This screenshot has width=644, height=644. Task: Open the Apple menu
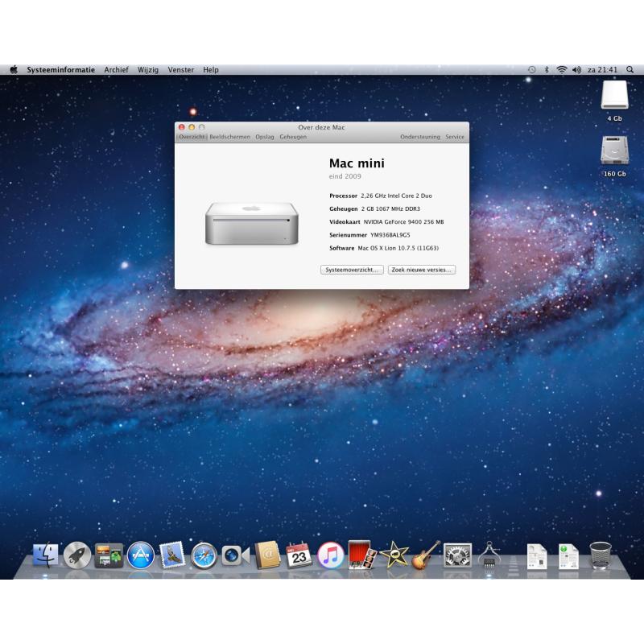click(14, 70)
